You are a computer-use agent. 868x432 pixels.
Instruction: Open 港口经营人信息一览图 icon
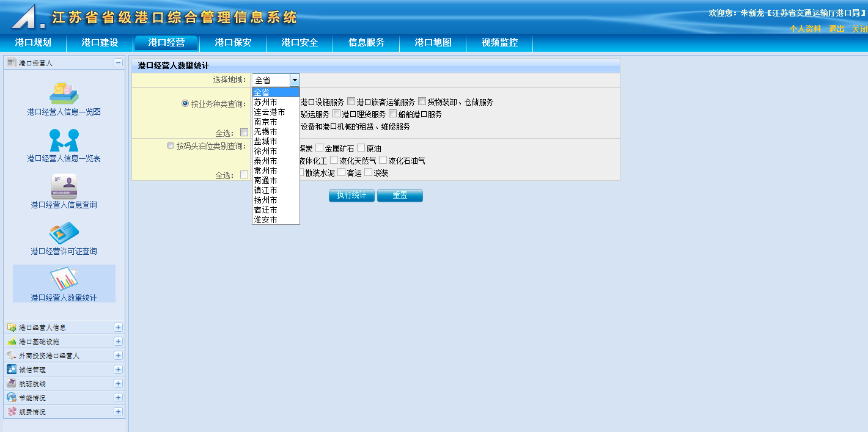pos(64,93)
